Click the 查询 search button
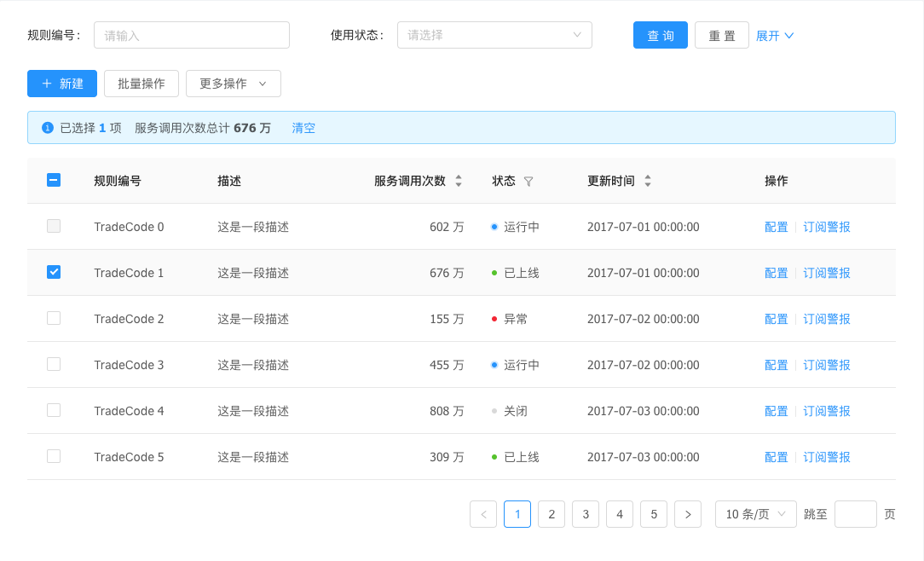This screenshot has height=561, width=924. [660, 36]
